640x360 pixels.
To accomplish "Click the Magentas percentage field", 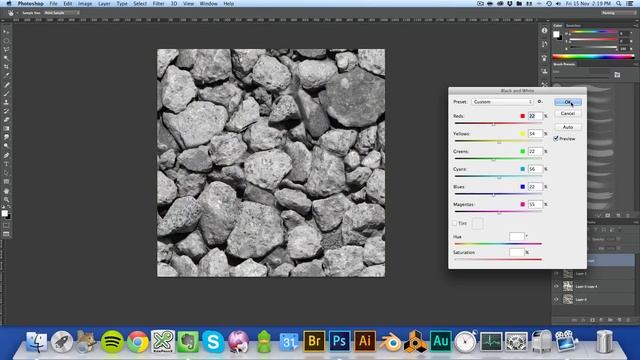I will pyautogui.click(x=535, y=204).
